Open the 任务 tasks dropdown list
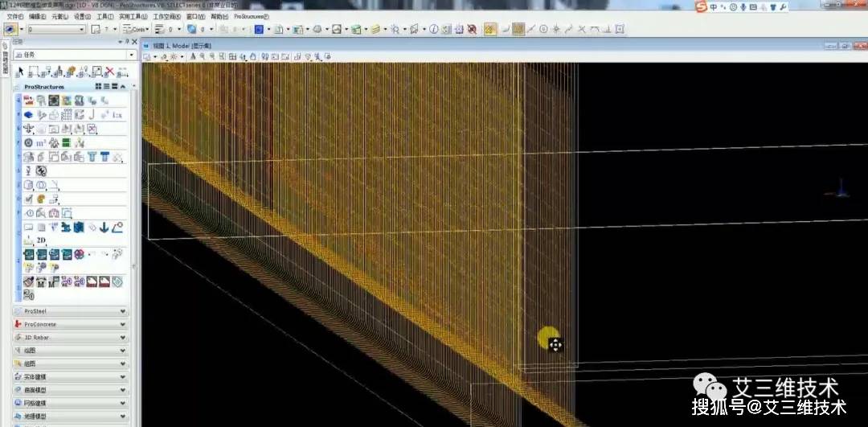The width and height of the screenshot is (868, 427). coord(131,55)
